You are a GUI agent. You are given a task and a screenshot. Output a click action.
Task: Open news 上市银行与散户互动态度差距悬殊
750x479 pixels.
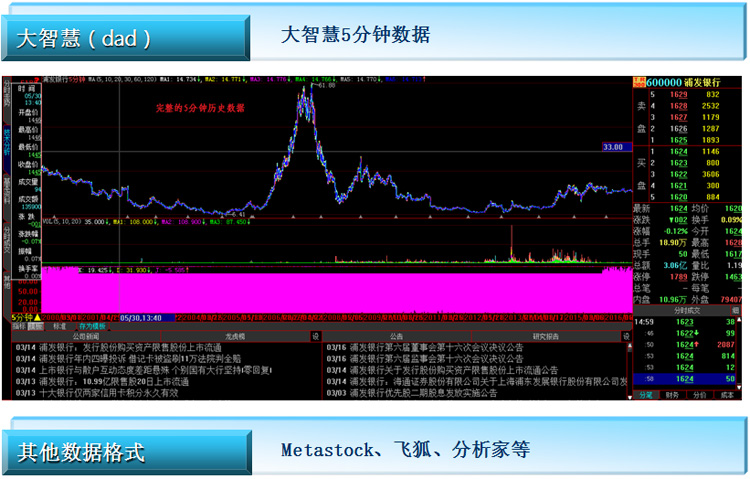[144, 370]
